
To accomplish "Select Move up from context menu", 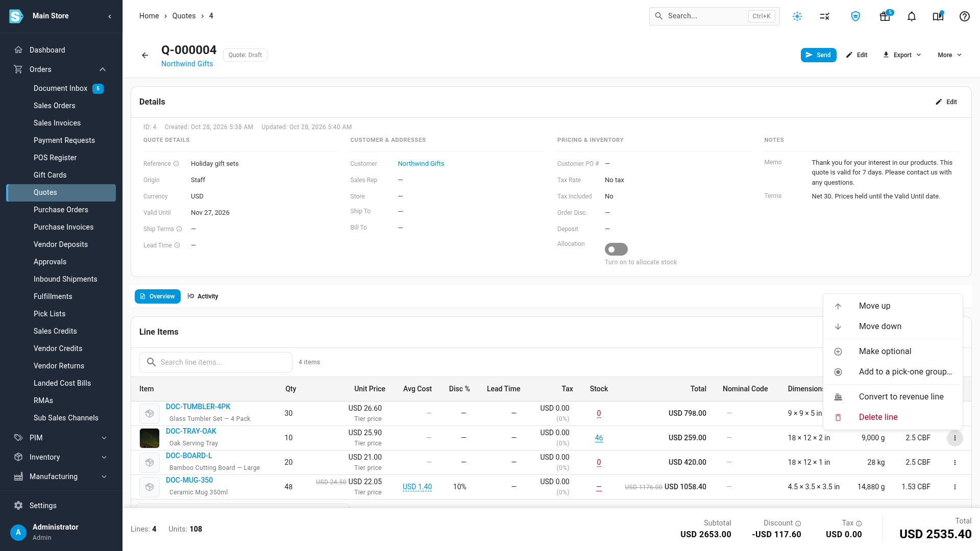I will coord(893,306).
